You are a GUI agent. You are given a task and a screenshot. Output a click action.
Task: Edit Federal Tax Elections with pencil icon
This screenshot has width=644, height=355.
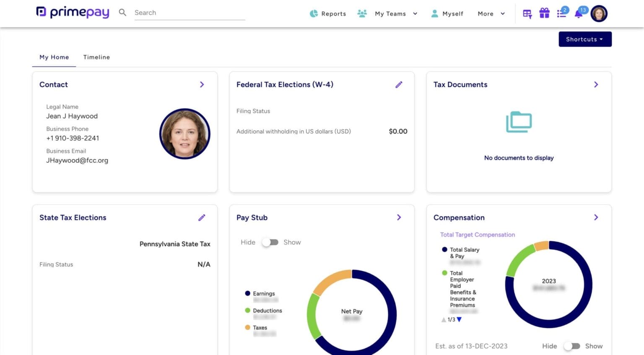399,85
